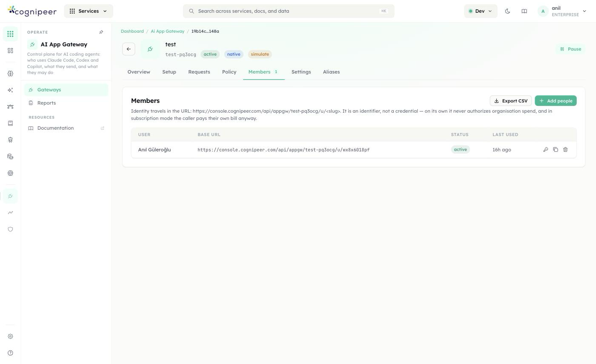Click the test-pq3ocg slug text
The height and width of the screenshot is (364, 596).
point(181,54)
